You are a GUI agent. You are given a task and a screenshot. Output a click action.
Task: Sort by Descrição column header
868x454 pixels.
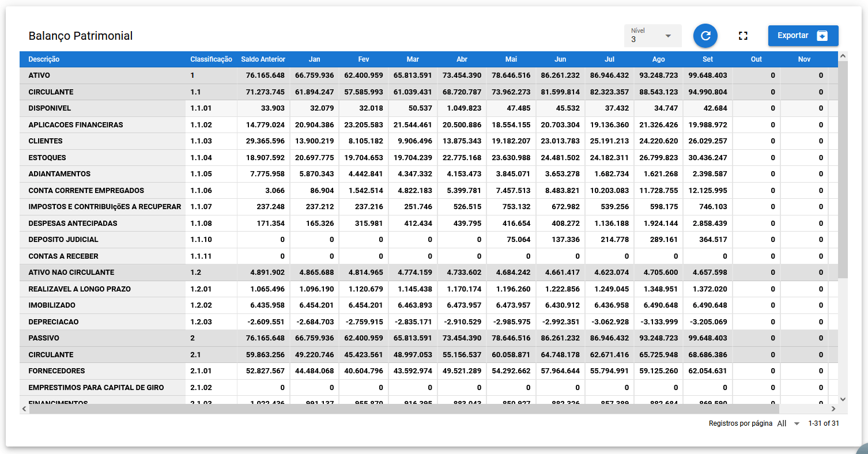pos(44,59)
